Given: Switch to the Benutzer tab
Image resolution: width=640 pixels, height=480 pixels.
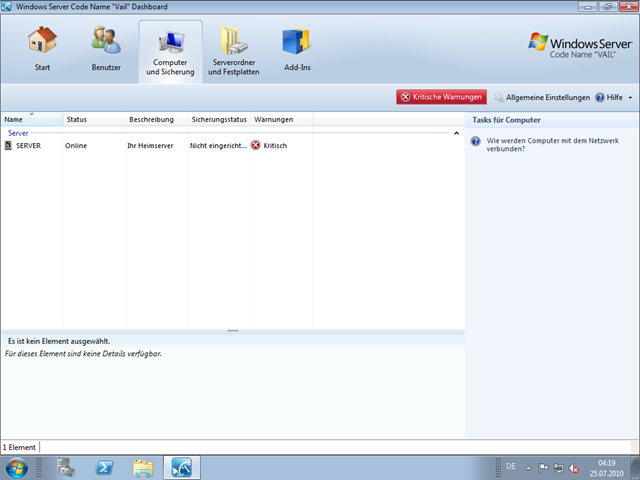Looking at the screenshot, I should 106,51.
